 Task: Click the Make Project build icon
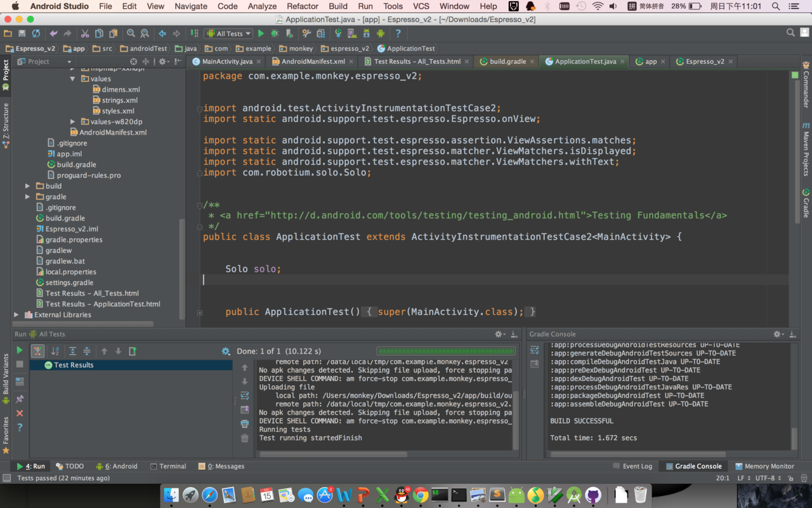pyautogui.click(x=194, y=34)
